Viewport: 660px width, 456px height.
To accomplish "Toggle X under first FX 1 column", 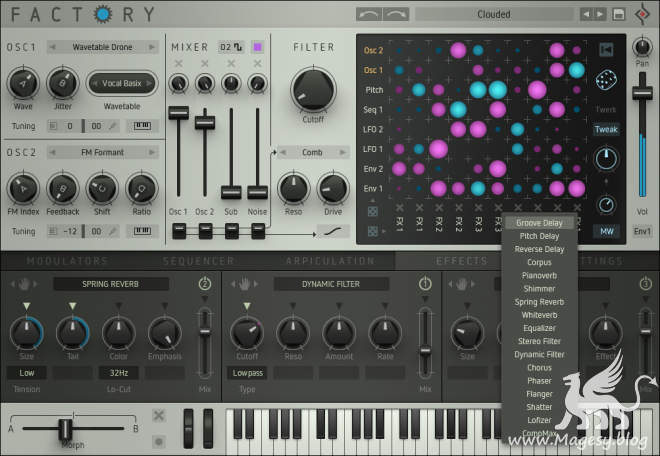I will coord(399,208).
